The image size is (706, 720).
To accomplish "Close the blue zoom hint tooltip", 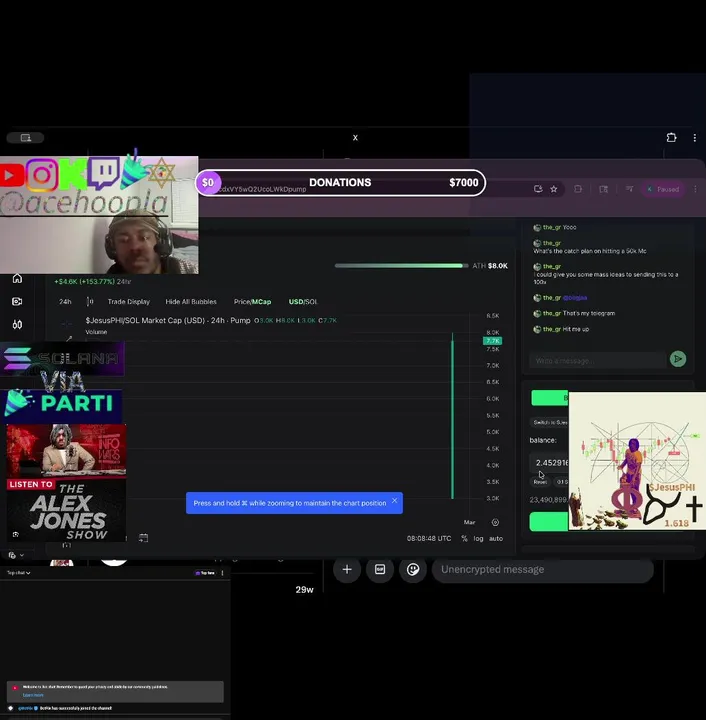I will coord(394,501).
